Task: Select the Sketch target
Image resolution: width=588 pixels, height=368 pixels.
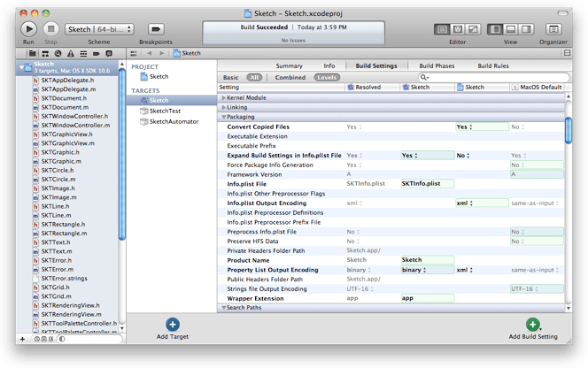Action: point(172,101)
